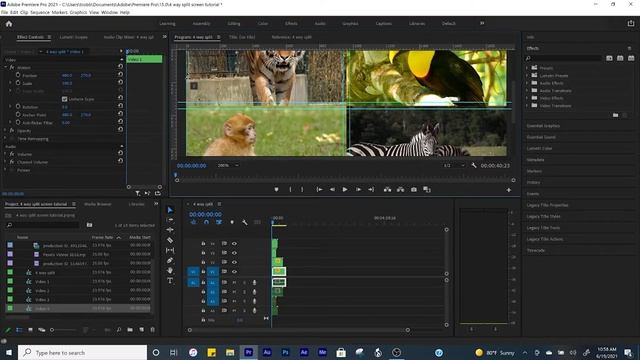Open the program monitor zoom level dropdown

(228, 165)
